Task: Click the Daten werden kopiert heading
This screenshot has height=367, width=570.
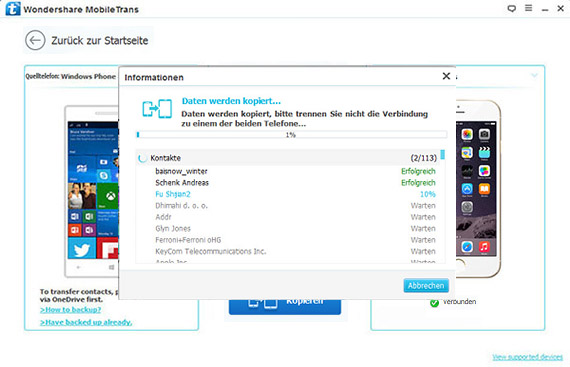Action: pyautogui.click(x=231, y=101)
